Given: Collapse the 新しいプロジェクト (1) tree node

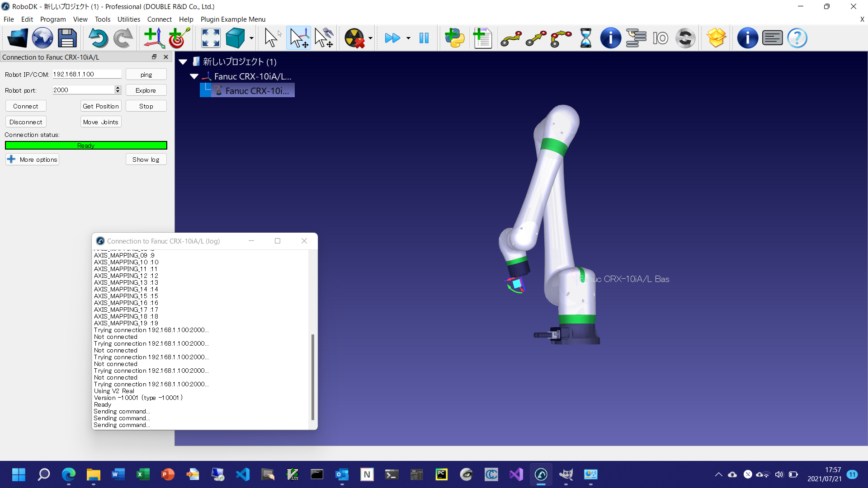Looking at the screenshot, I should pos(183,62).
